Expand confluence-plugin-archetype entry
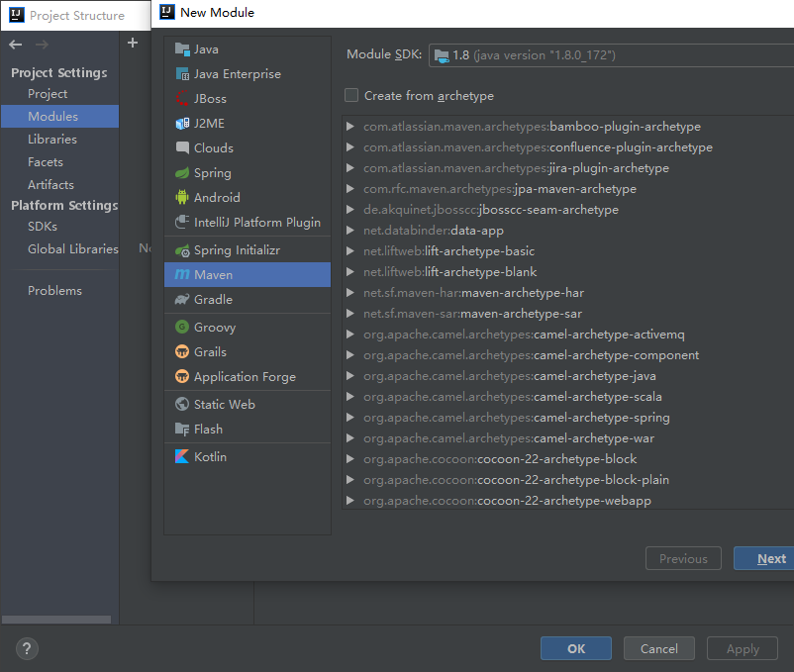 349,147
